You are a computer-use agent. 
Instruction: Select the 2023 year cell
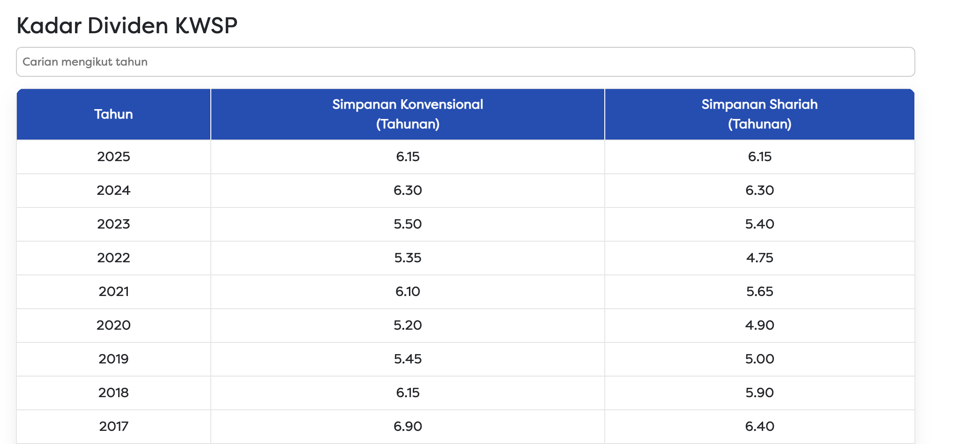click(113, 224)
